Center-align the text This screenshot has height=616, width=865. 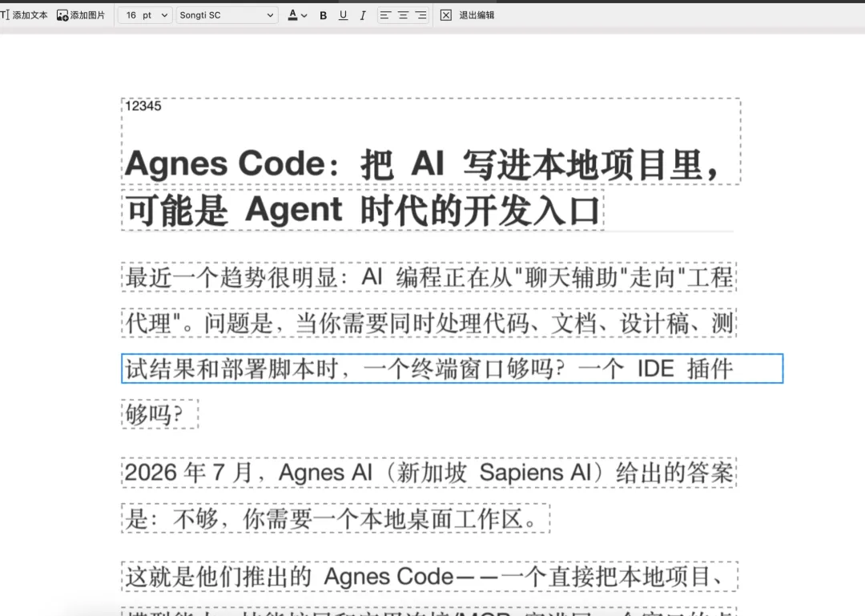403,15
